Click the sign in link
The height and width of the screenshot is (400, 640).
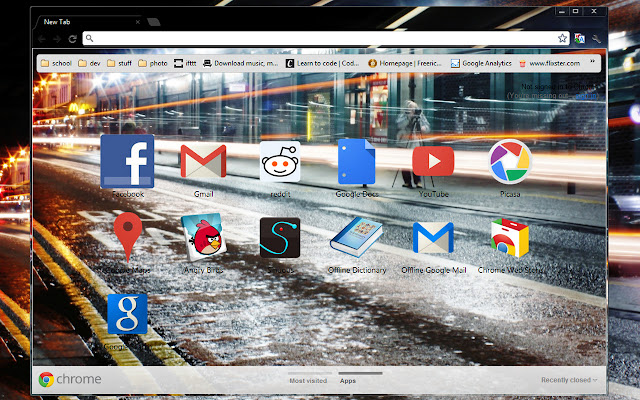[x=586, y=96]
